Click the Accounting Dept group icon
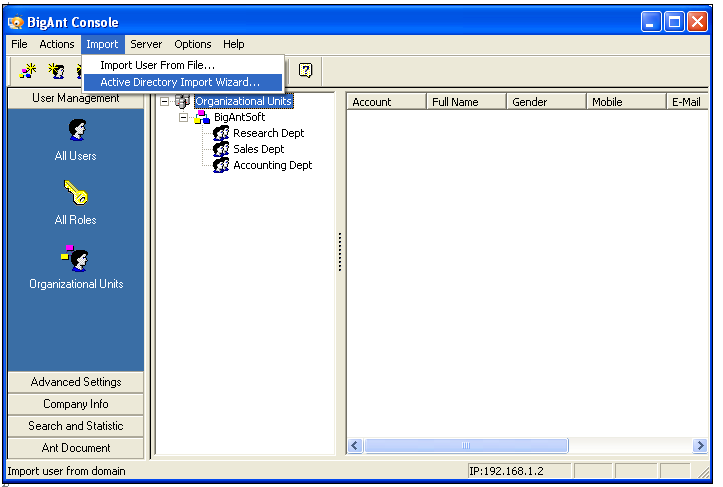Image resolution: width=723 pixels, height=487 pixels. [x=221, y=165]
